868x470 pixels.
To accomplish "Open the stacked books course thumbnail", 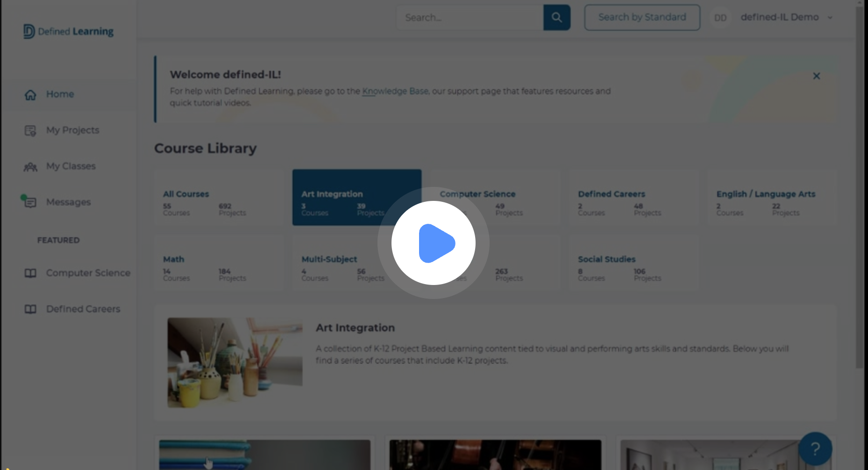I will click(264, 455).
